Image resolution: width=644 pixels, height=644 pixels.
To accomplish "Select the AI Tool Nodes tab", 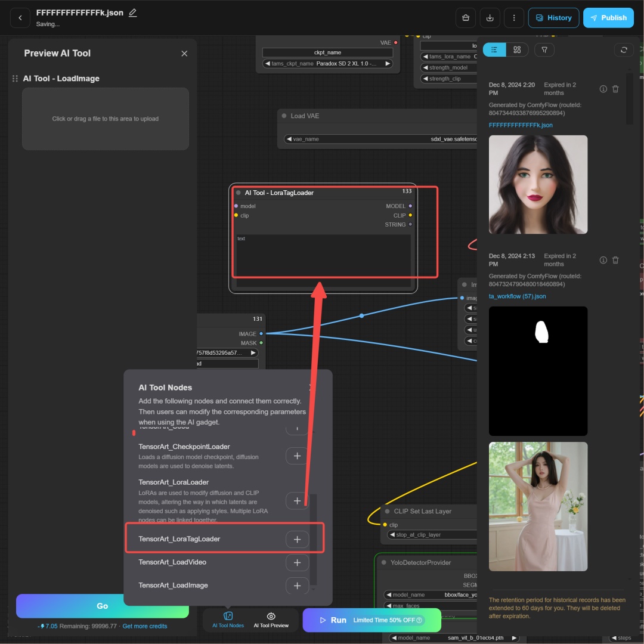I will point(228,620).
